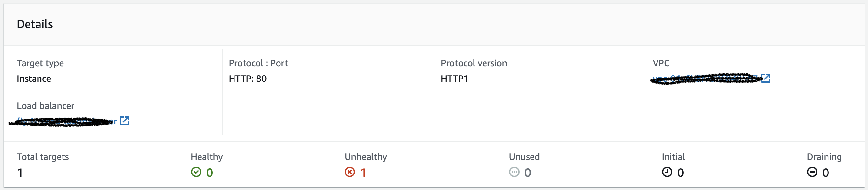Image resolution: width=868 pixels, height=190 pixels.
Task: Click the Initial clock icon
Action: pos(667,172)
